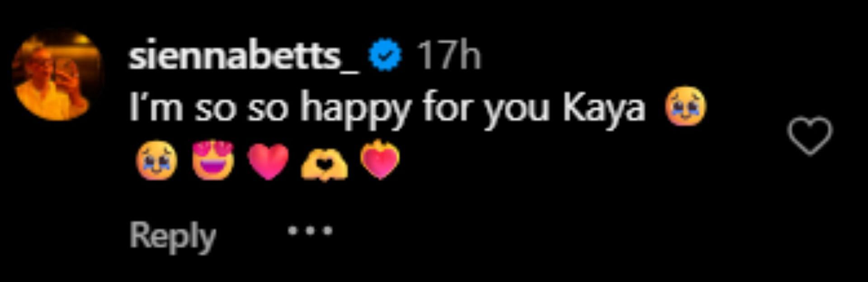Click the heart-eyes smiley emoji
This screenshot has width=868, height=282.
click(213, 160)
